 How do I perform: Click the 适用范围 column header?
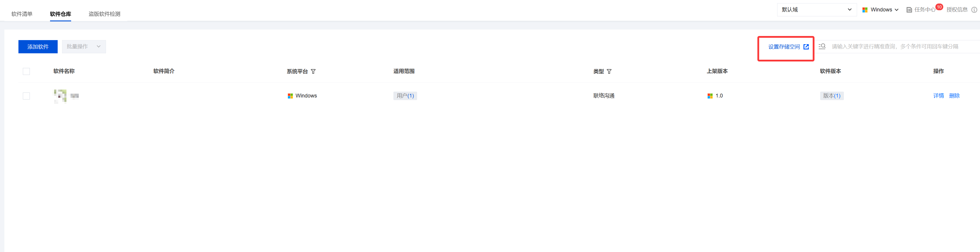coord(404,71)
